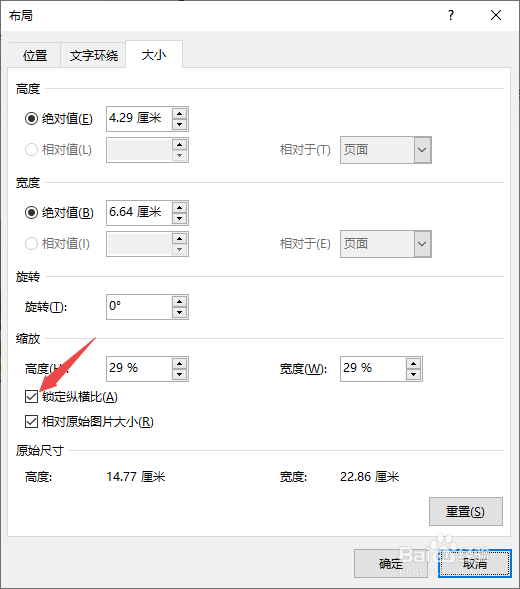
Task: Decrease scale width percent with down arrow
Action: coord(413,374)
